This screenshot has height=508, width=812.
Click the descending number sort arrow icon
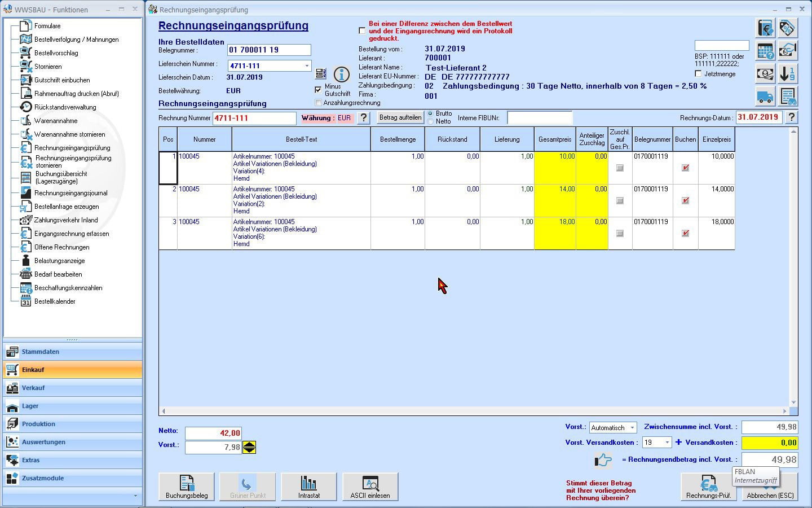click(787, 74)
